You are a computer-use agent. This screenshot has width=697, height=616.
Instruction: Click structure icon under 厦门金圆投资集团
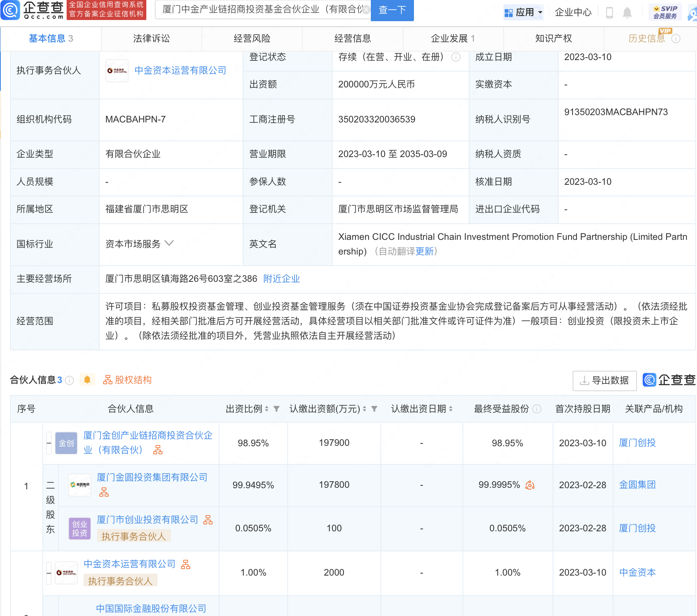tap(104, 492)
